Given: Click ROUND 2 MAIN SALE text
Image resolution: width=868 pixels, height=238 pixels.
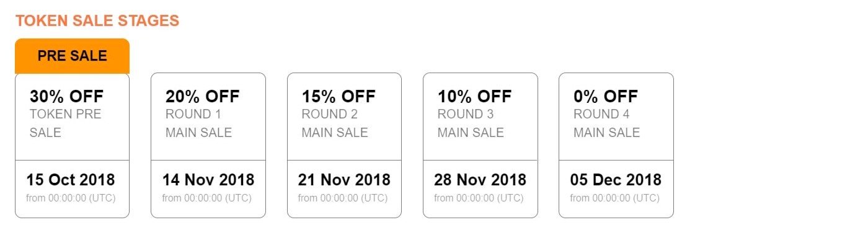Looking at the screenshot, I should 335,123.
